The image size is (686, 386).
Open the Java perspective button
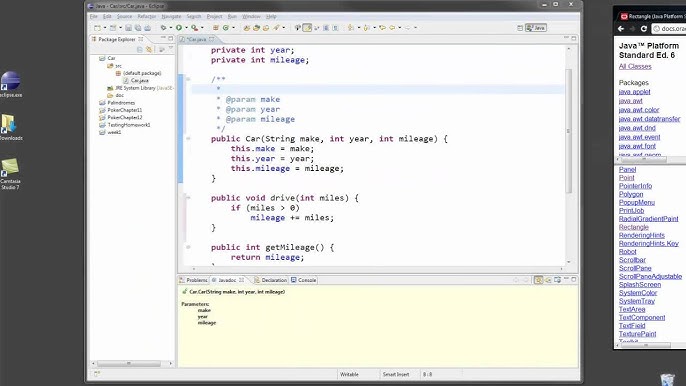[536, 28]
